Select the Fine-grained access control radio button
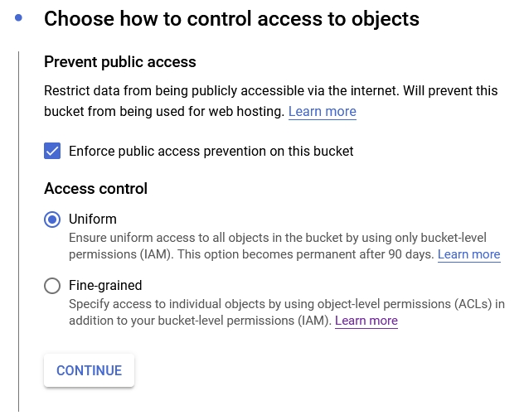This screenshot has width=524, height=420. point(52,286)
